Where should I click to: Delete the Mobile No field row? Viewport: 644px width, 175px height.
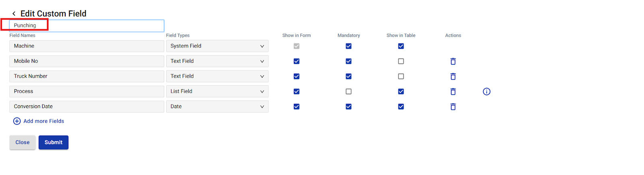[x=453, y=61]
